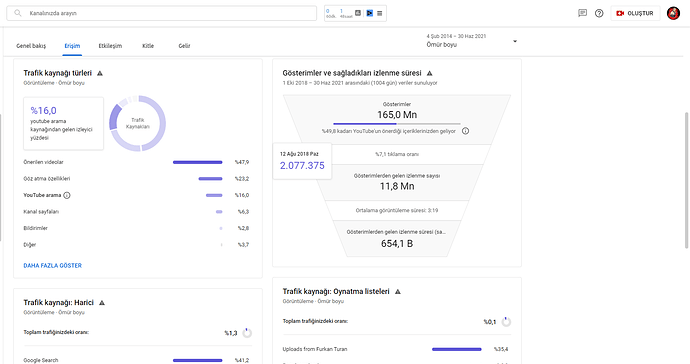The width and height of the screenshot is (690, 364).
Task: Click warning triangle beside Trafik kaynağı: Harici
Action: click(102, 303)
